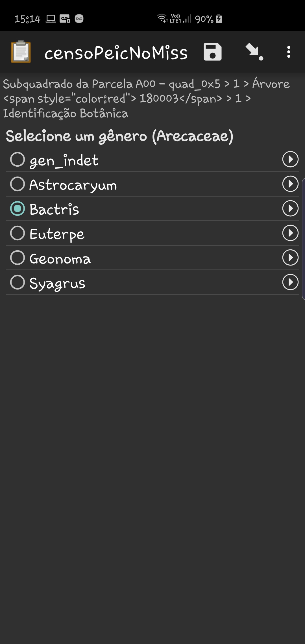
Task: Open the three-dot overflow menu
Action: coord(288,52)
